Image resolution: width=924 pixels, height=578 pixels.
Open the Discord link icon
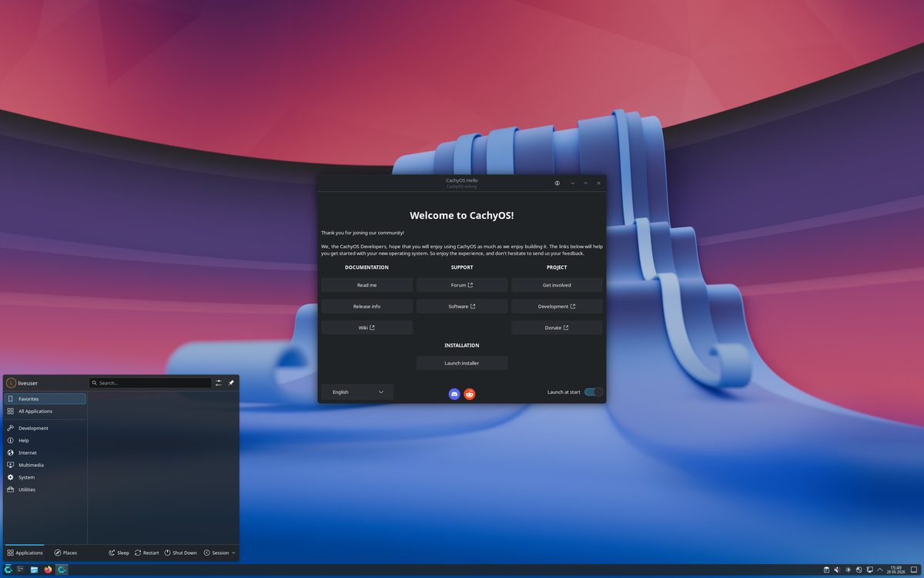[454, 394]
